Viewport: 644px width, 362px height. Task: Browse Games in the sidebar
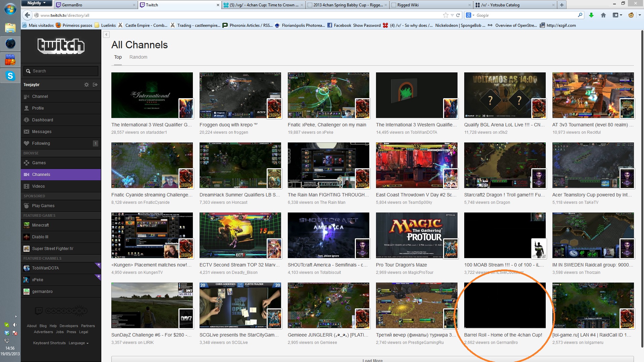[x=61, y=163]
